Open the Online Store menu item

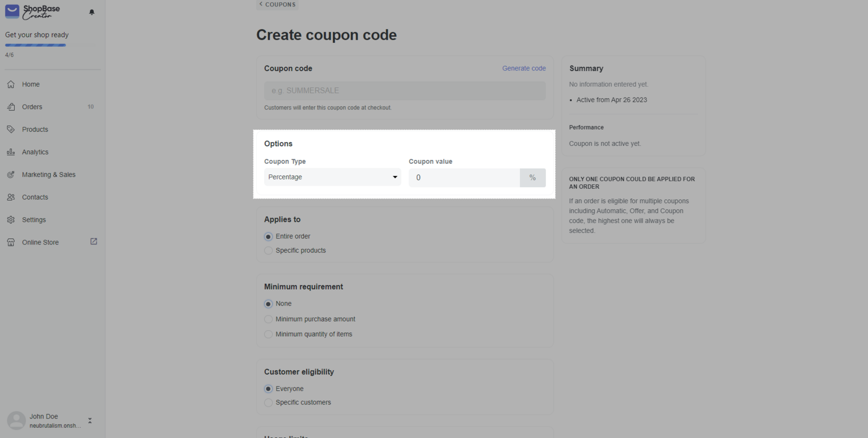pyautogui.click(x=40, y=242)
